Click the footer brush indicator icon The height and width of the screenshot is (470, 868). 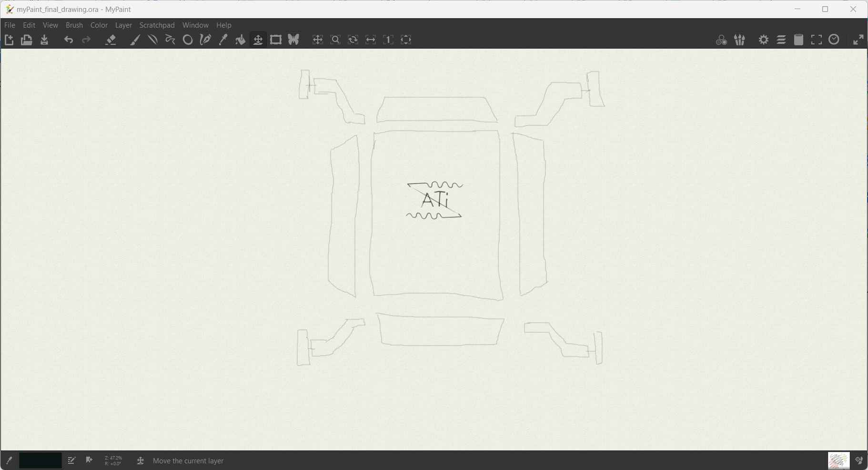point(9,460)
